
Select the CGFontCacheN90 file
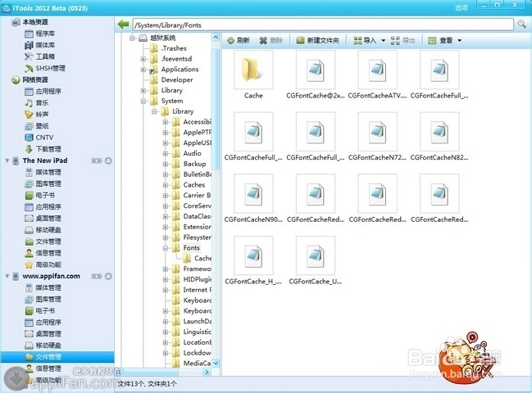coord(253,193)
